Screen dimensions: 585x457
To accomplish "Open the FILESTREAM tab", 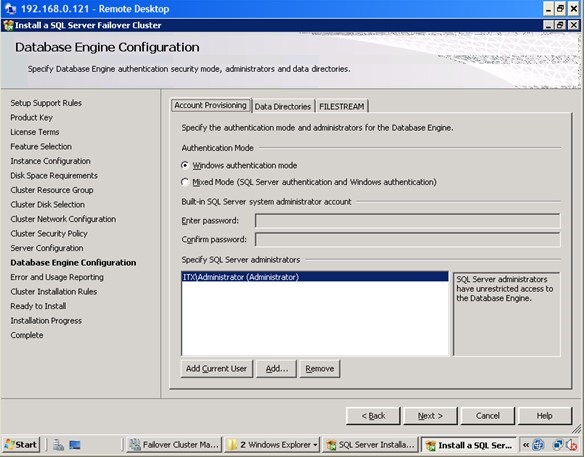I will pyautogui.click(x=341, y=106).
